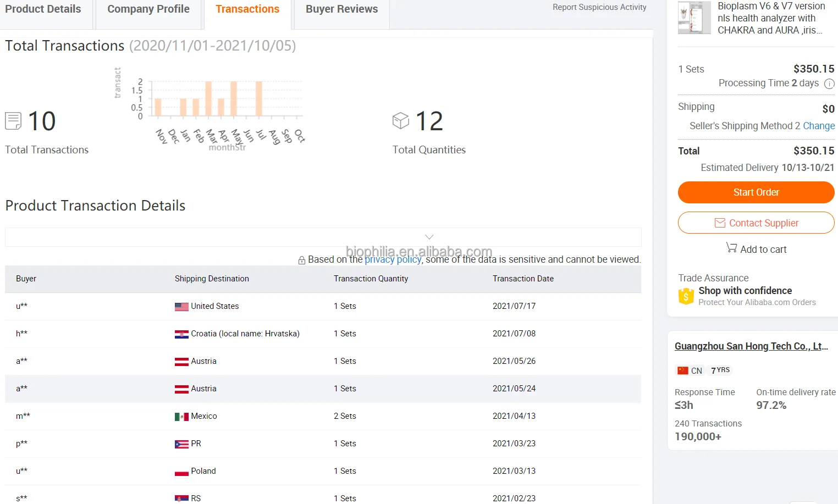Image resolution: width=838 pixels, height=504 pixels.
Task: Click the July bar in transactions chart
Action: click(258, 99)
